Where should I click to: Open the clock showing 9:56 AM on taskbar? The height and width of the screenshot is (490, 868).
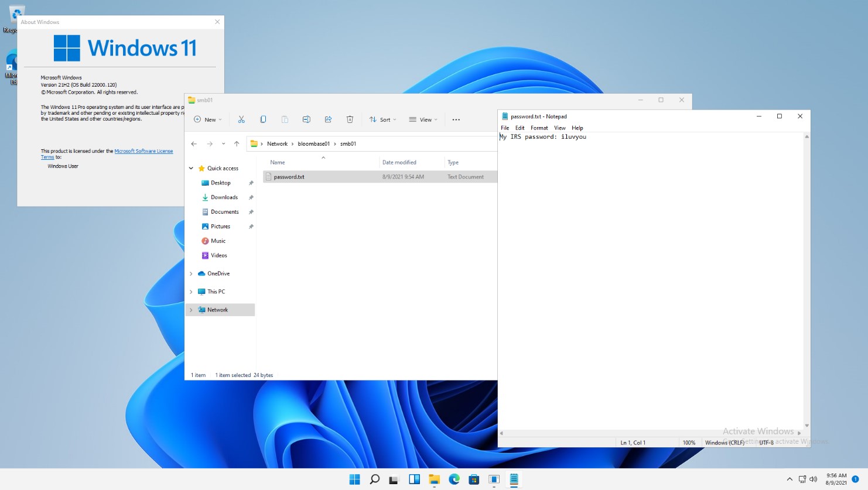point(836,479)
